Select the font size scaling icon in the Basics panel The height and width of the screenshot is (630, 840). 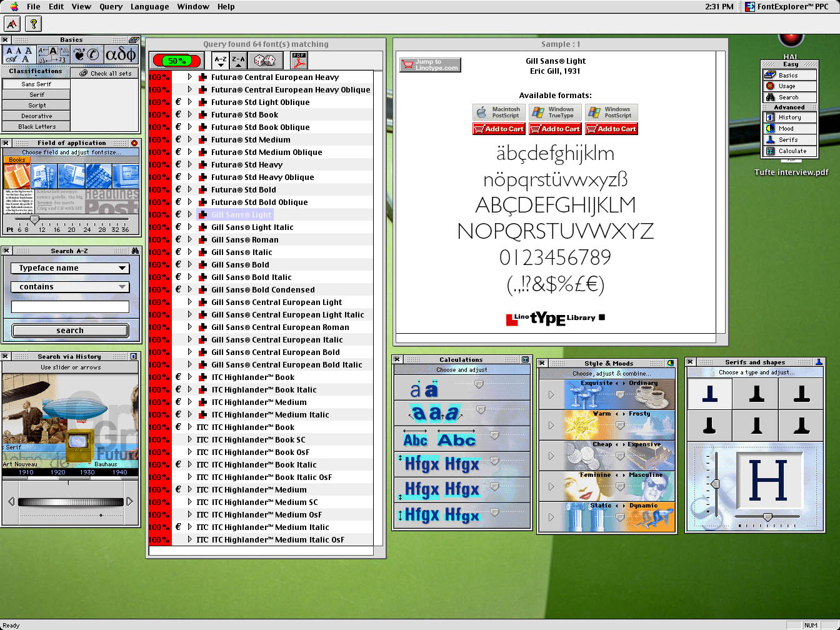(53, 55)
